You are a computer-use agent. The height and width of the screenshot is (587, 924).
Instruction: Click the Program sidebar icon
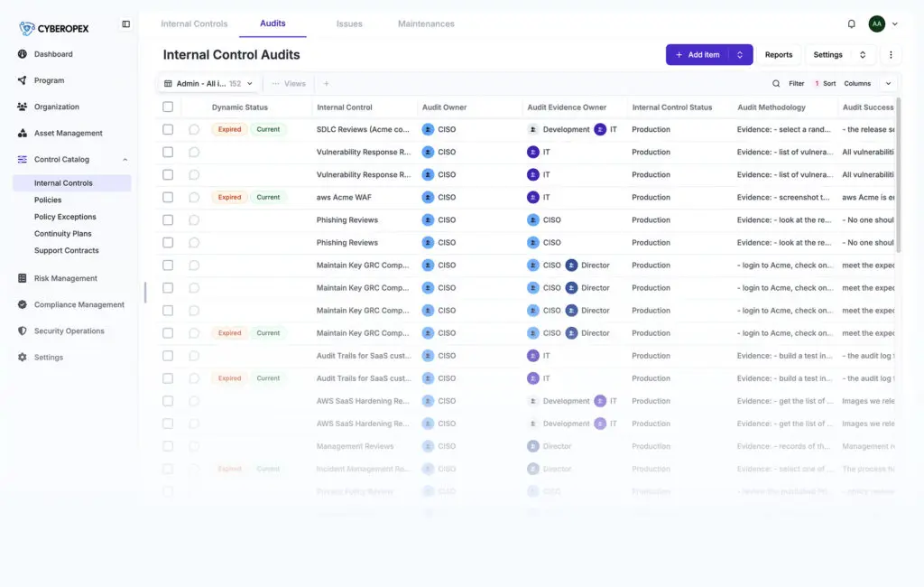(x=23, y=80)
